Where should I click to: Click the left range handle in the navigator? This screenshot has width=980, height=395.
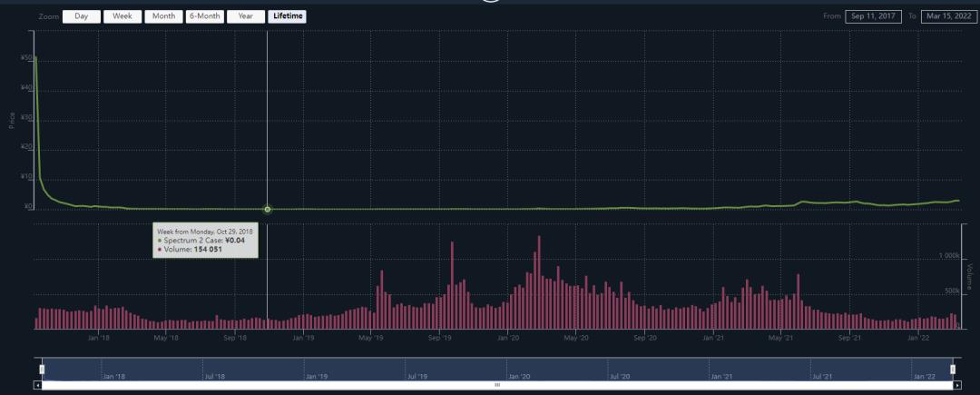pyautogui.click(x=42, y=369)
